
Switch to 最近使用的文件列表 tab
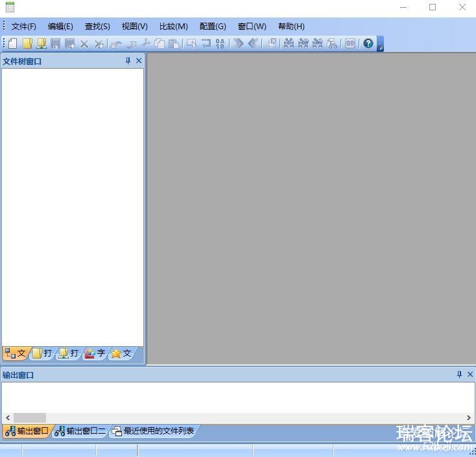[x=153, y=431]
